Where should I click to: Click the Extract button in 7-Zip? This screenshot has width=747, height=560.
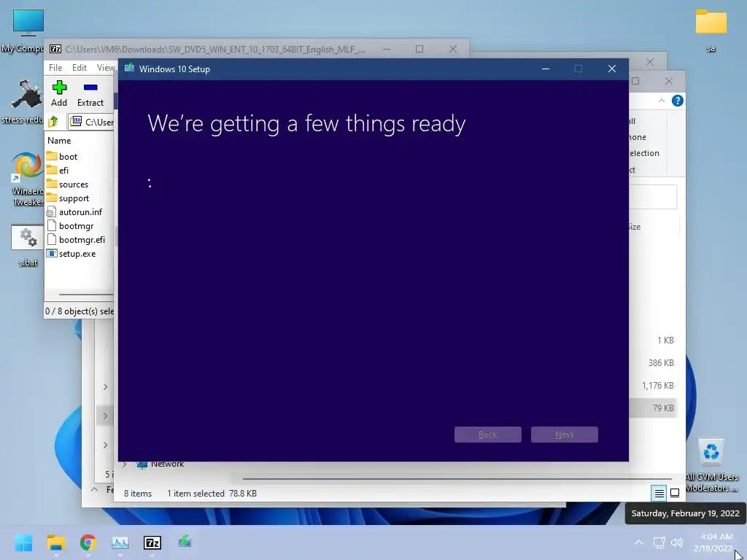point(90,94)
